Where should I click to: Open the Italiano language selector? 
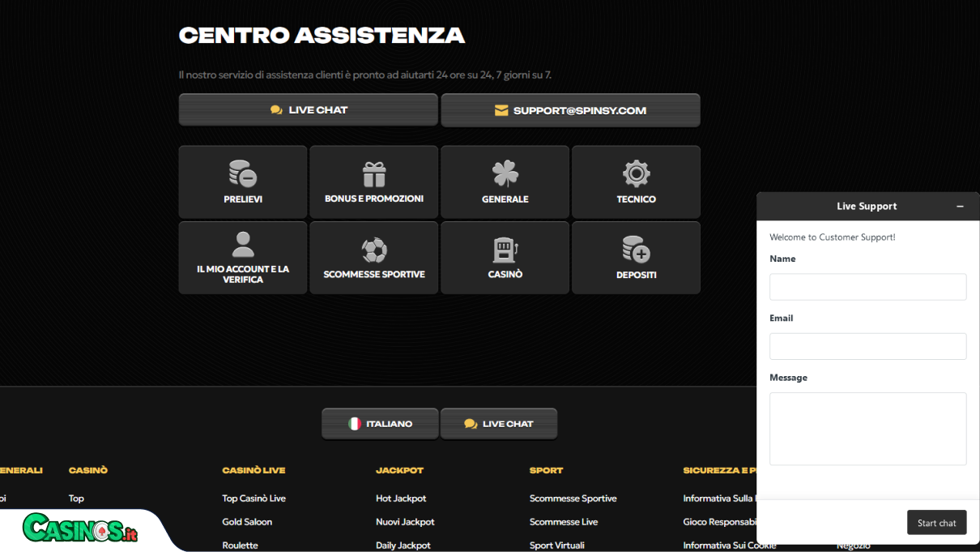tap(380, 424)
